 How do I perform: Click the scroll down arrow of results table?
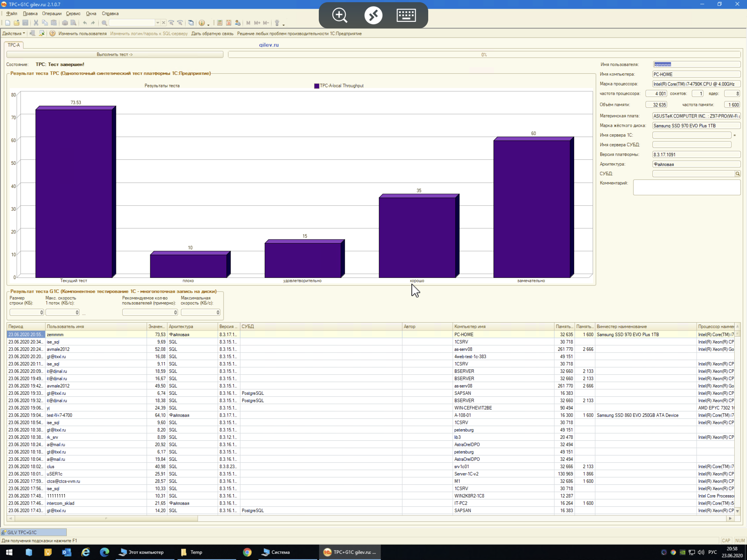[x=737, y=511]
